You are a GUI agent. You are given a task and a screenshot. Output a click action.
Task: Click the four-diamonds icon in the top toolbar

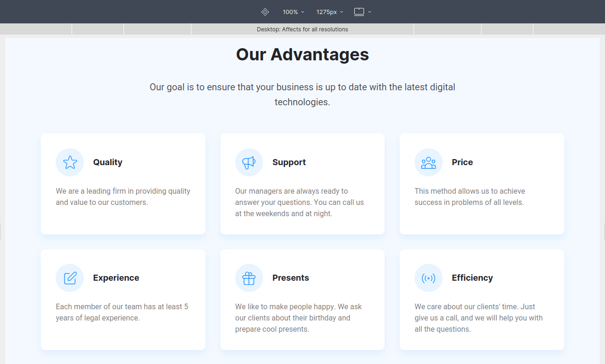[x=265, y=12]
